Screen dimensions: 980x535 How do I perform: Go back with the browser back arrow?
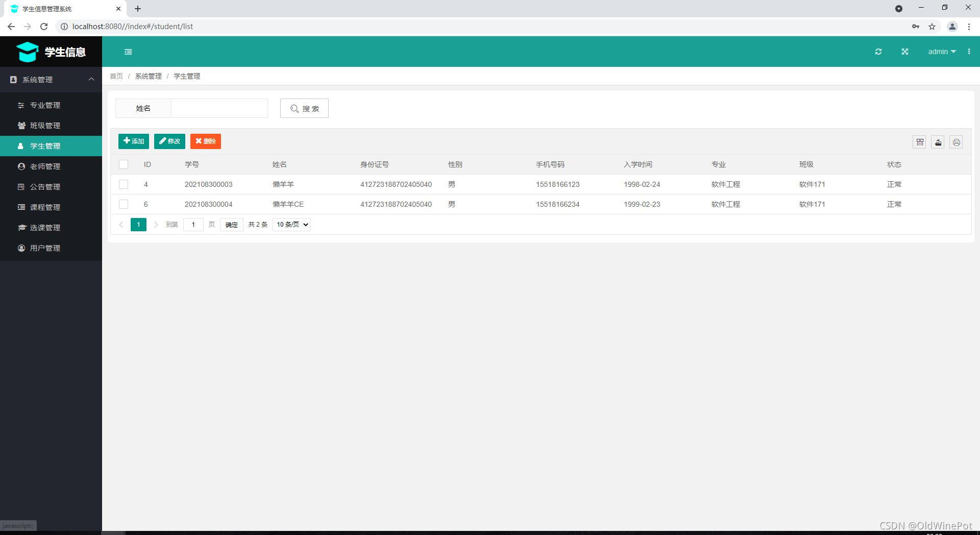pyautogui.click(x=11, y=27)
